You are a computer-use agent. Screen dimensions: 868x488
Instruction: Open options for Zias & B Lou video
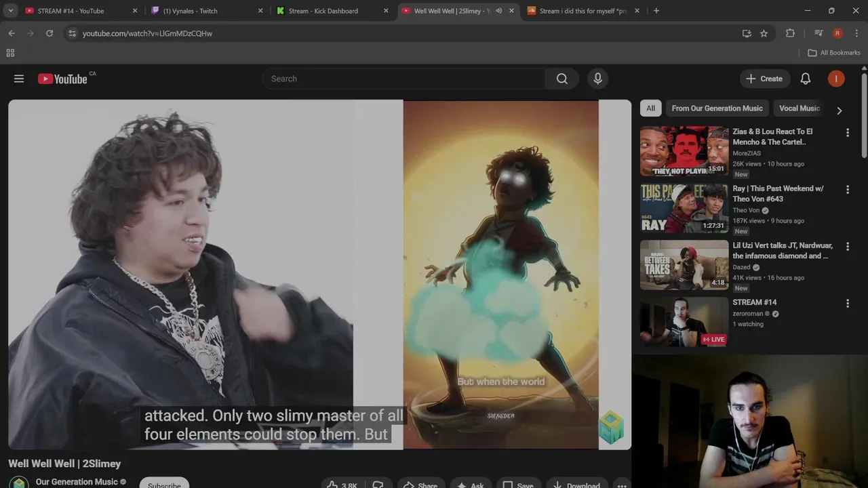[847, 133]
